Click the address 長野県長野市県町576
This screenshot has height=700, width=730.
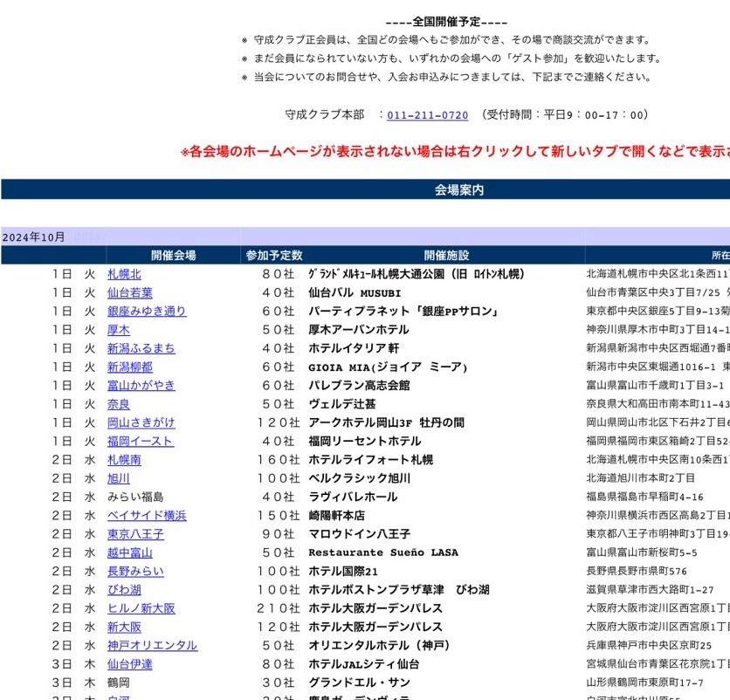pyautogui.click(x=637, y=572)
